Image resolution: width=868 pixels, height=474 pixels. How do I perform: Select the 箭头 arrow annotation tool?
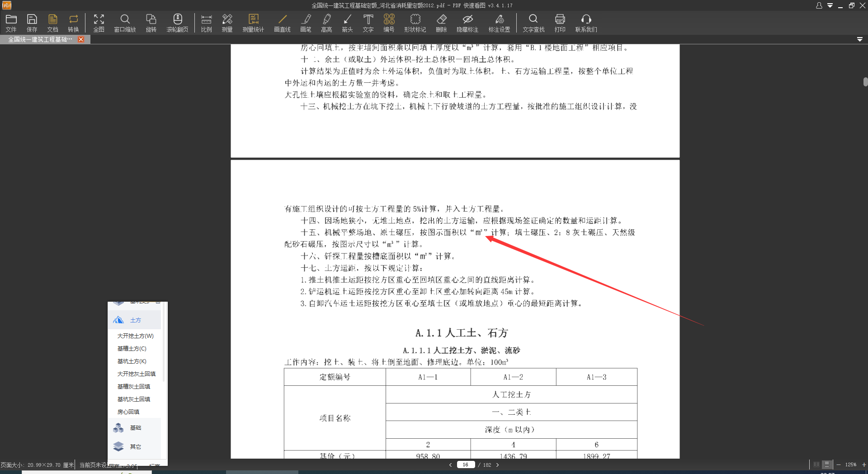point(347,23)
